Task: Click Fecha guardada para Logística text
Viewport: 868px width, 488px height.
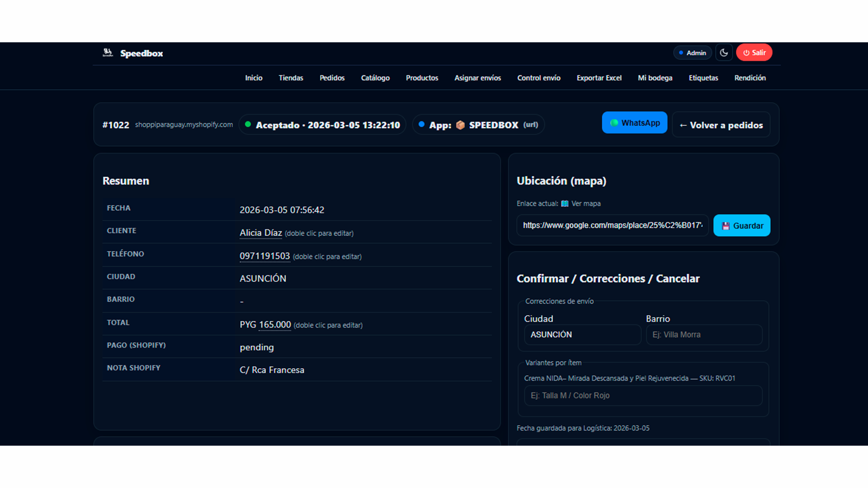Action: pyautogui.click(x=583, y=428)
